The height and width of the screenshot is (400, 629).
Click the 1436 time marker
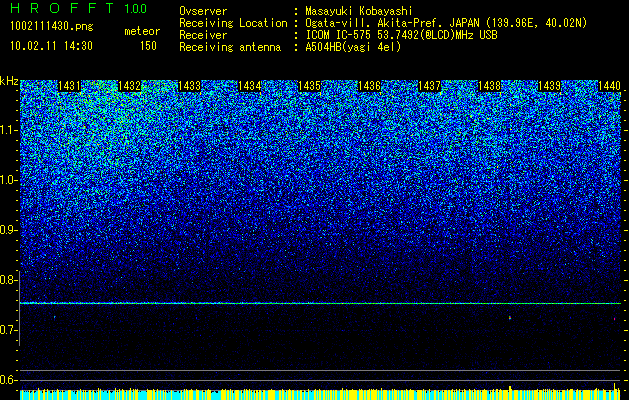(369, 86)
